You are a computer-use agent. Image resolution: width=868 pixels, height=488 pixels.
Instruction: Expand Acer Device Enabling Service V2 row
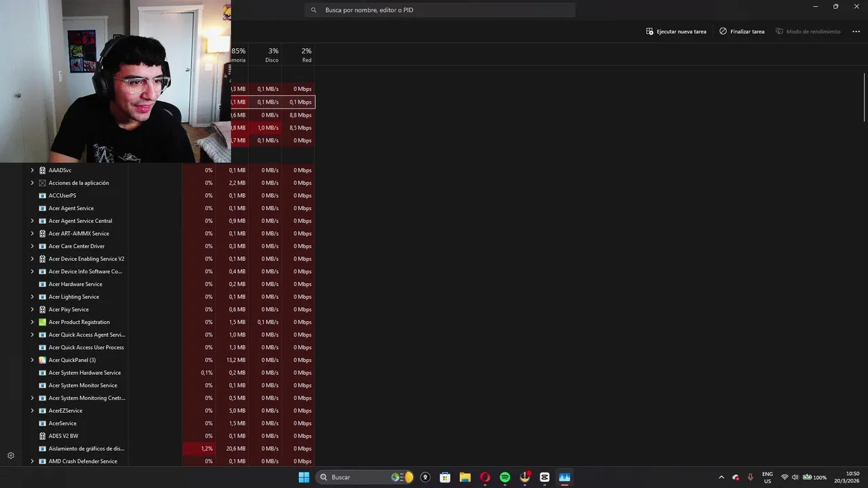[x=32, y=259]
